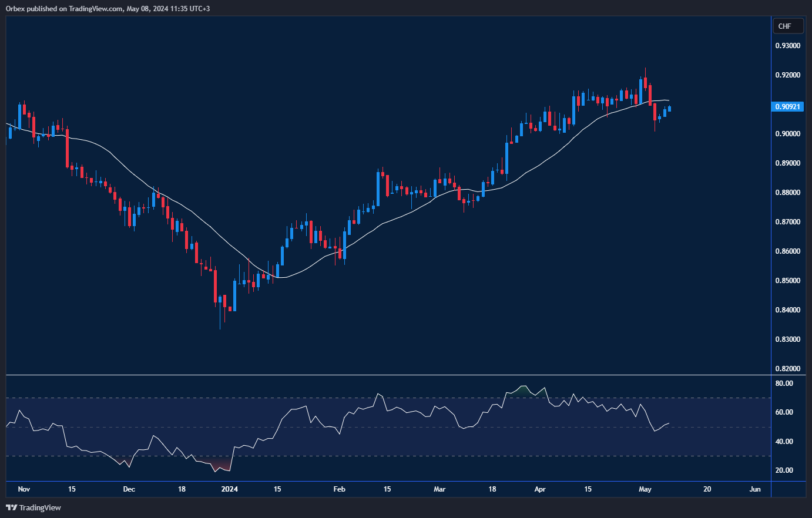Image resolution: width=812 pixels, height=518 pixels.
Task: Click the RSI peak in the overbought zone
Action: (x=523, y=386)
